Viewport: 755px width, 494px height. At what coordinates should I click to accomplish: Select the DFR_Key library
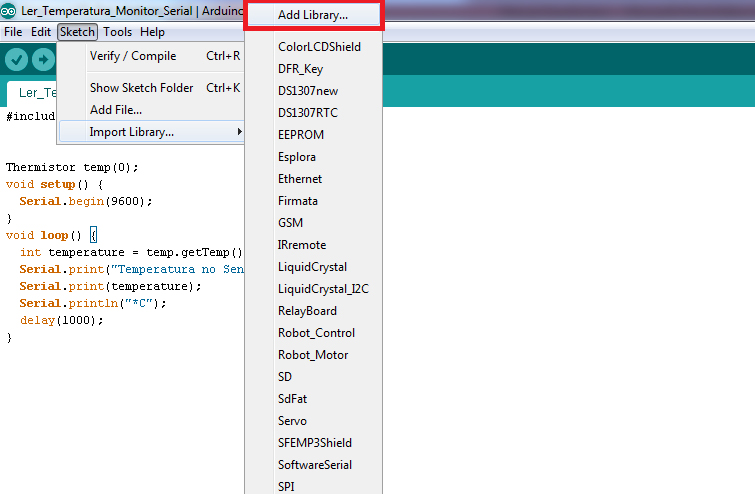(313, 69)
